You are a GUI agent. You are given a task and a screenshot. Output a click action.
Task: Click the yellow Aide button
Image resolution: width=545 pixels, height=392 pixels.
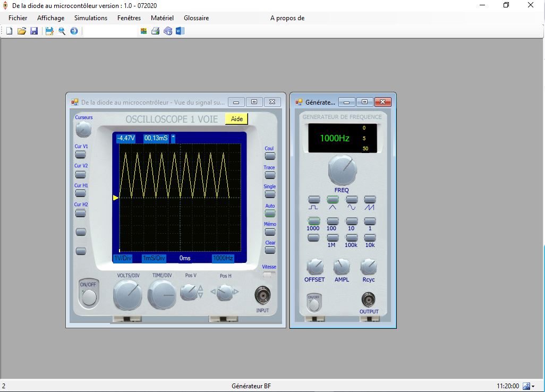(x=236, y=119)
